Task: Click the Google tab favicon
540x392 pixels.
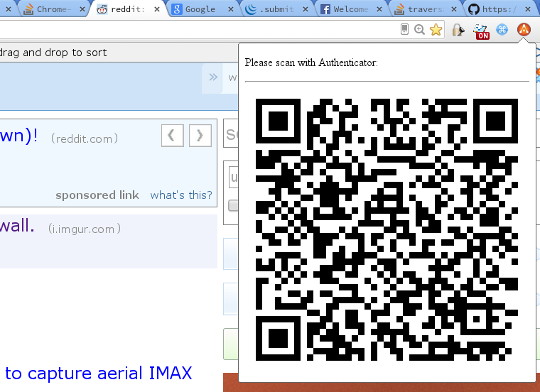Action: point(176,9)
